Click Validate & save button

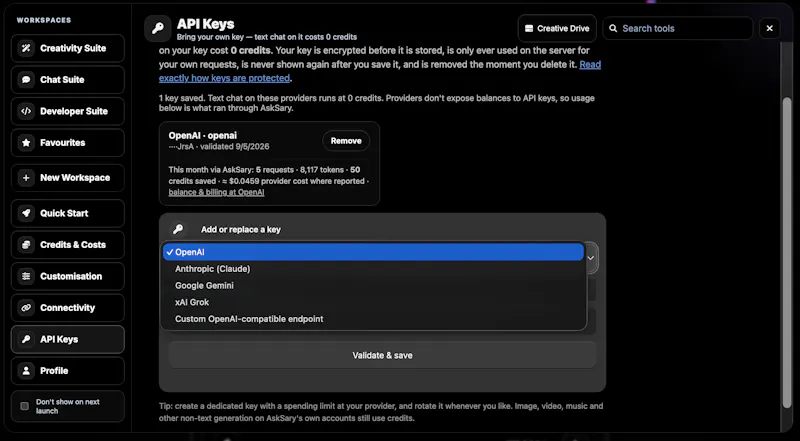coord(382,355)
